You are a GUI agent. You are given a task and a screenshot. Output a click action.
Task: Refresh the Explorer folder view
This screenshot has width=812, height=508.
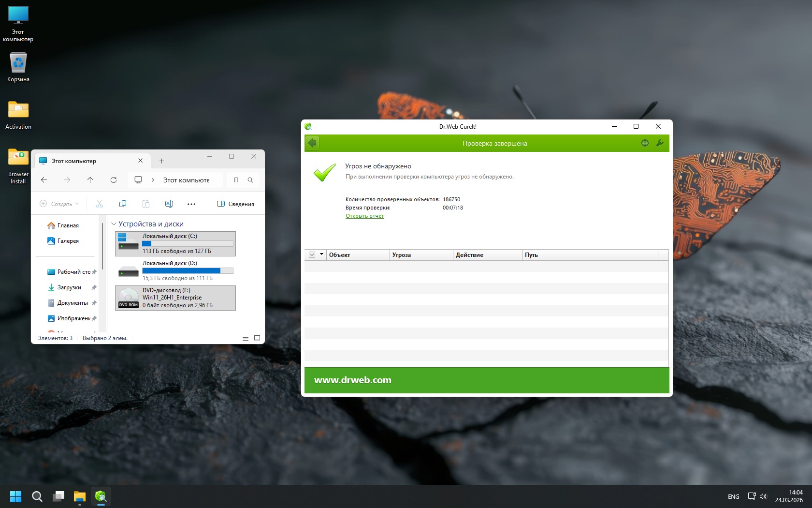point(114,180)
